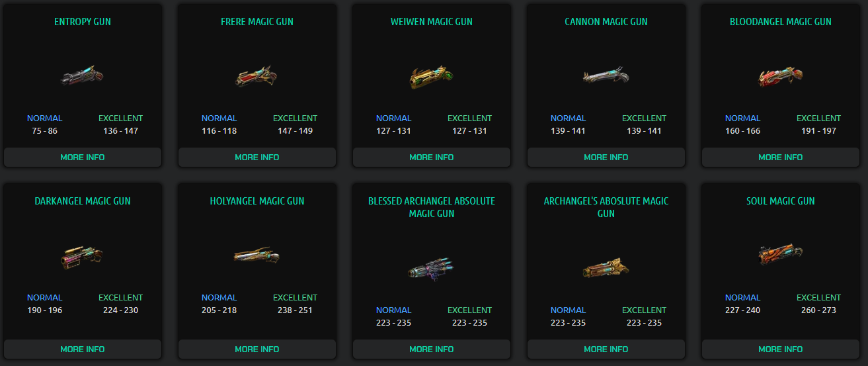The height and width of the screenshot is (366, 868).
Task: Show More Info for Cannon Magic Gun
Action: pyautogui.click(x=606, y=158)
